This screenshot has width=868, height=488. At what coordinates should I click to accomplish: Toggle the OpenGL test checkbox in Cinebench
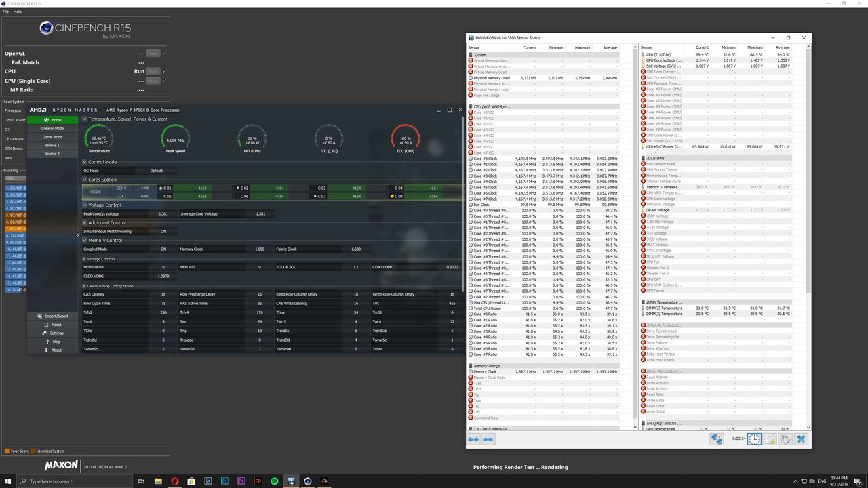point(165,53)
